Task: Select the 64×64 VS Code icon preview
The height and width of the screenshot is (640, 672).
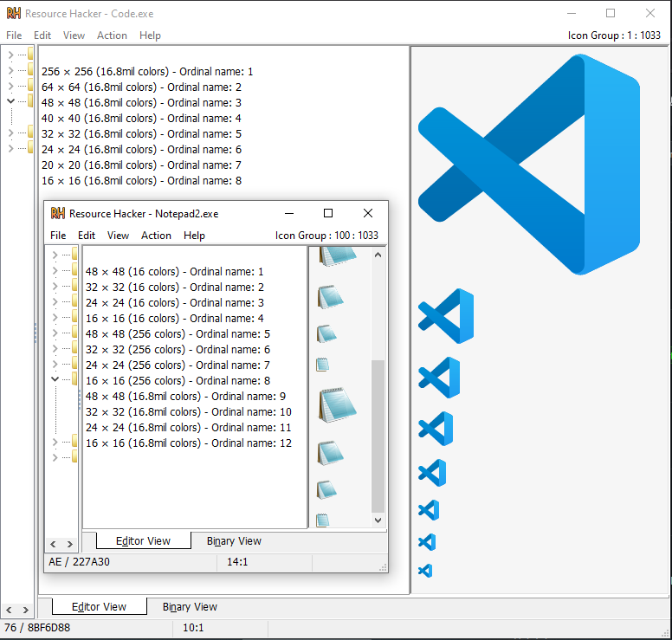Action: coord(446,316)
